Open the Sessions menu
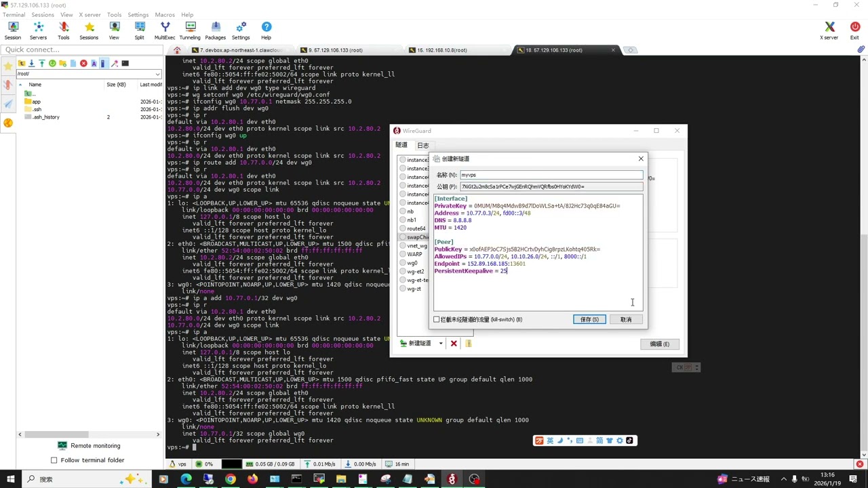Screen dimensions: 868x488 (43, 14)
